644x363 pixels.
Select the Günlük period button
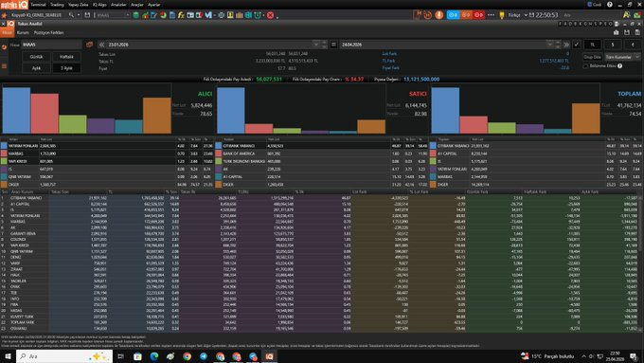pos(36,57)
